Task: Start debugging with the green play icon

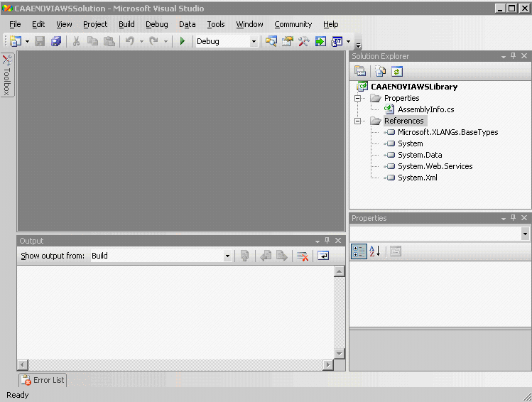Action: (183, 41)
